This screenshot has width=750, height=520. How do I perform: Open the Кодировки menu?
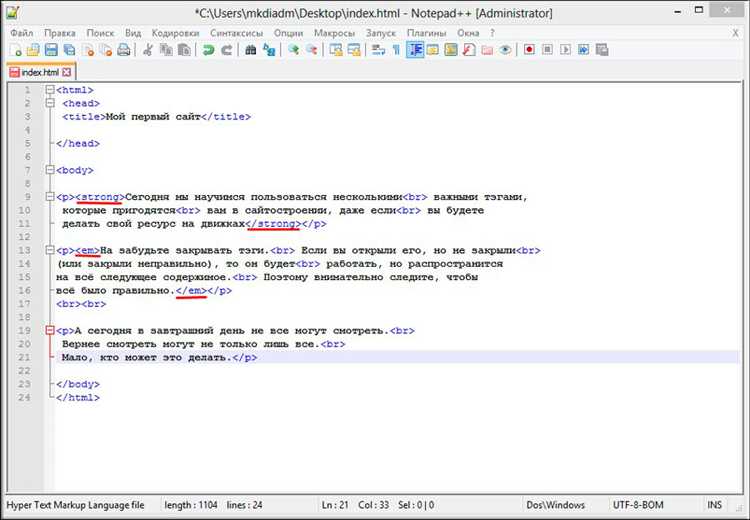pos(175,33)
